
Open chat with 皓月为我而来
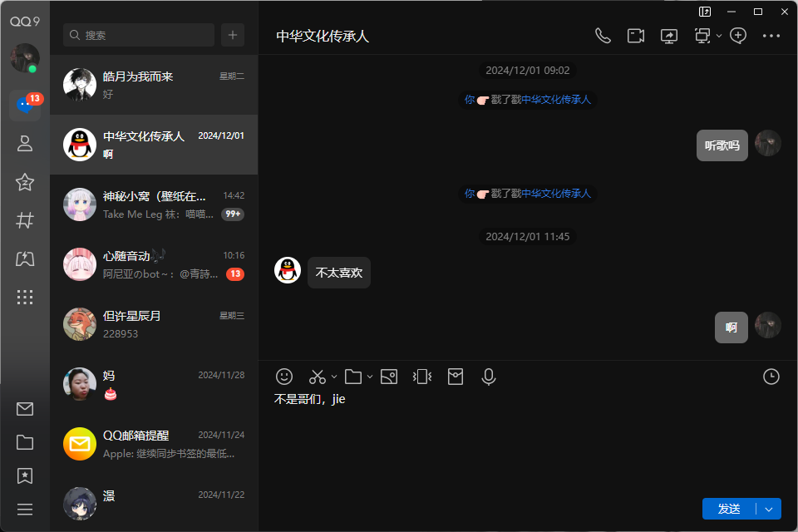154,85
